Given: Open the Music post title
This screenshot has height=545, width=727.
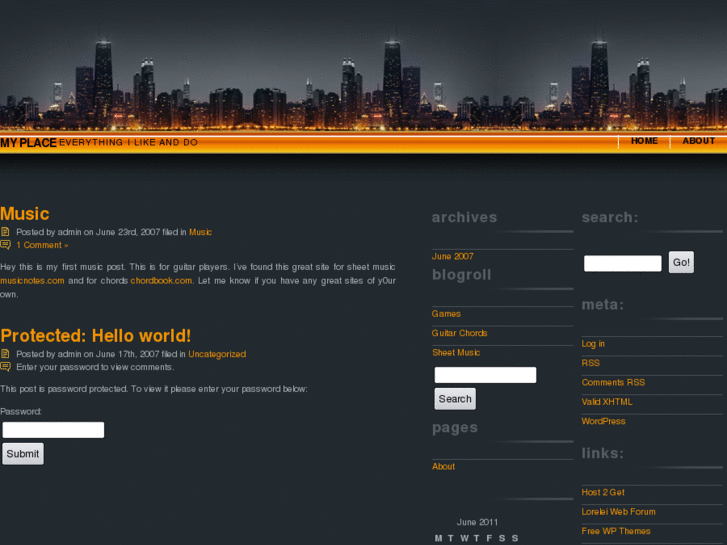Looking at the screenshot, I should tap(25, 214).
